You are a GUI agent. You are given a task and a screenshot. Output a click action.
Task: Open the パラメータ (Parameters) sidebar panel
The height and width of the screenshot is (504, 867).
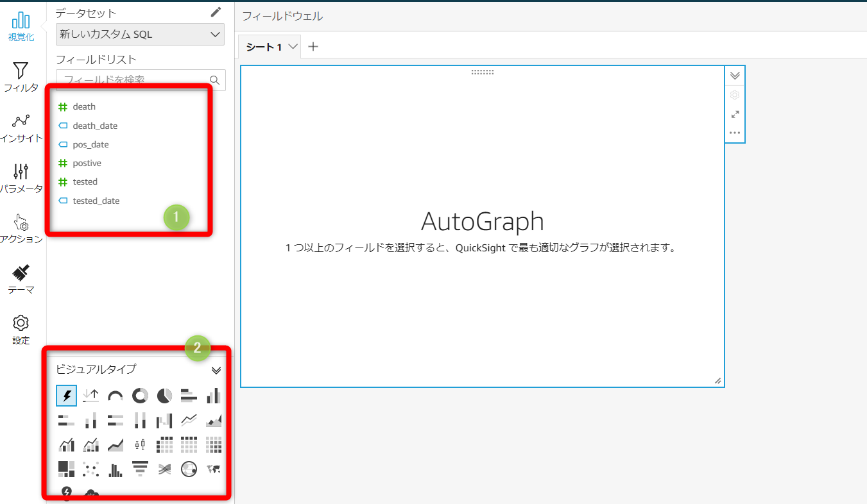(21, 178)
